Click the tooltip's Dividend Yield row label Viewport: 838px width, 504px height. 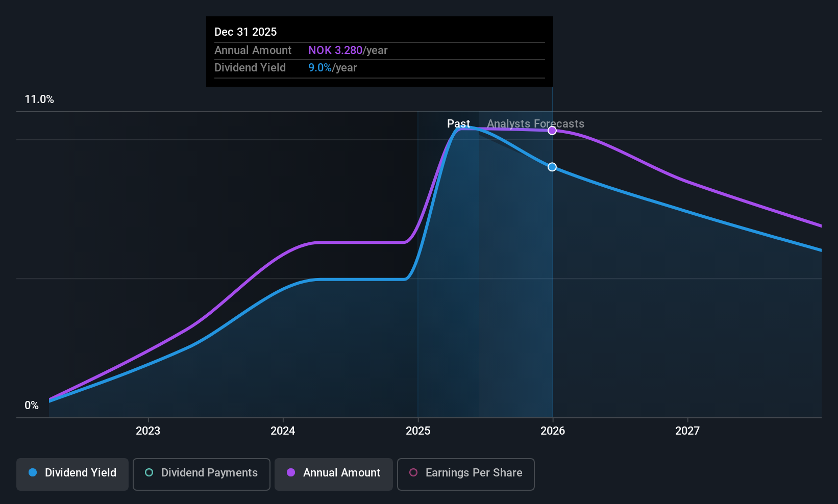250,68
